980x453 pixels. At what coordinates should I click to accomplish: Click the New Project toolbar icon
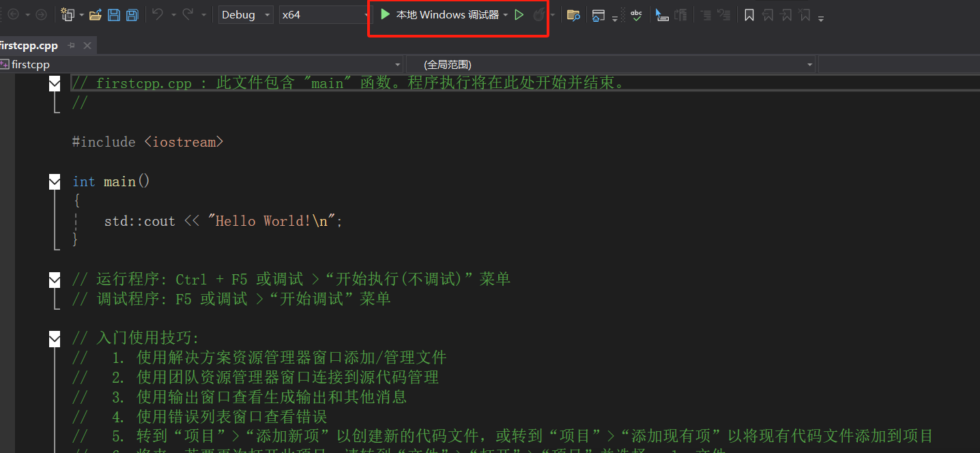click(x=68, y=14)
